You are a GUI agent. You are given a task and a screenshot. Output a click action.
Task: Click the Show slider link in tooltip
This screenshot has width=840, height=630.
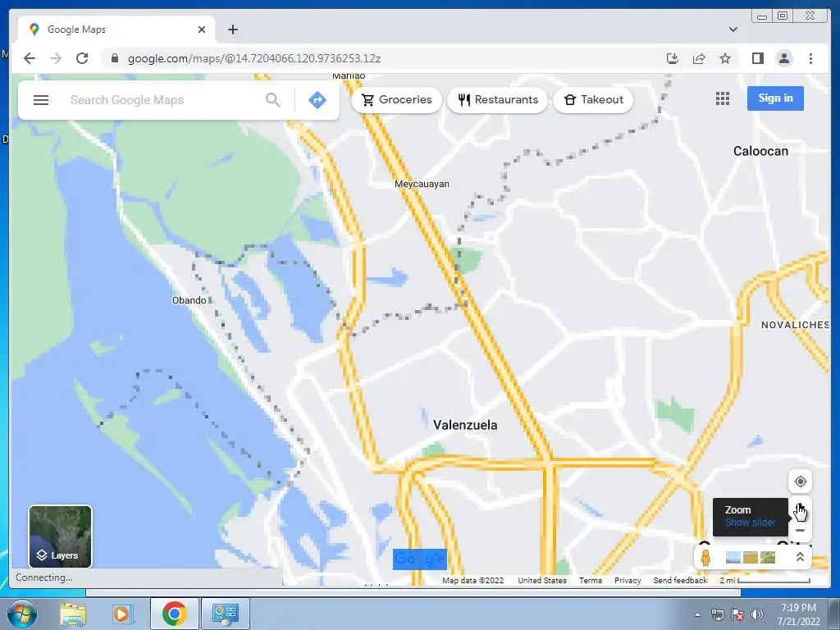coord(750,523)
